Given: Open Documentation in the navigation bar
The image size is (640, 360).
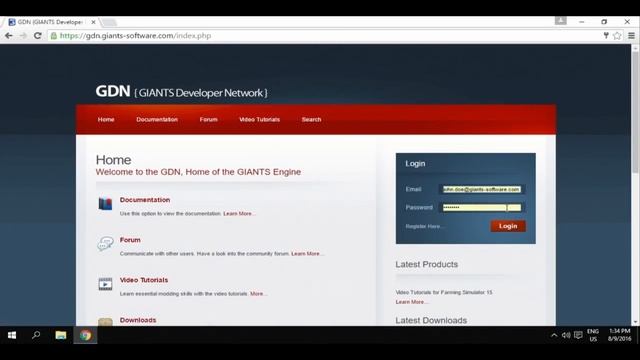Looking at the screenshot, I should coord(157,120).
